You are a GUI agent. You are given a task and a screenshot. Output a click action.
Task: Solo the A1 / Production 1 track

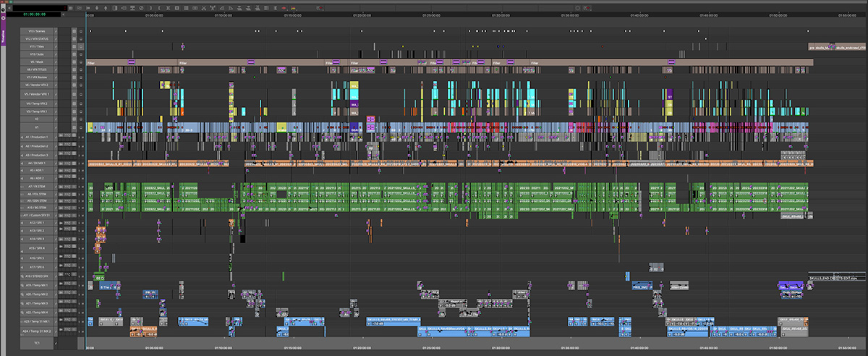pos(79,137)
